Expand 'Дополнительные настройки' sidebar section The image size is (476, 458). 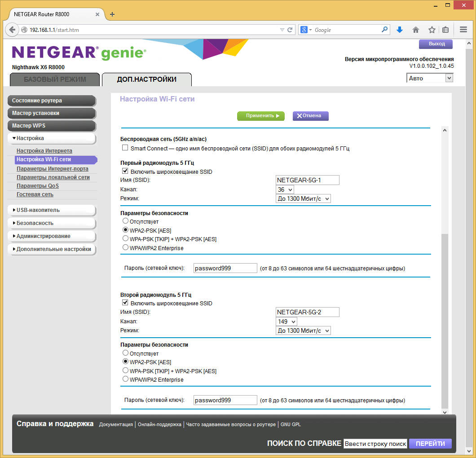click(52, 250)
